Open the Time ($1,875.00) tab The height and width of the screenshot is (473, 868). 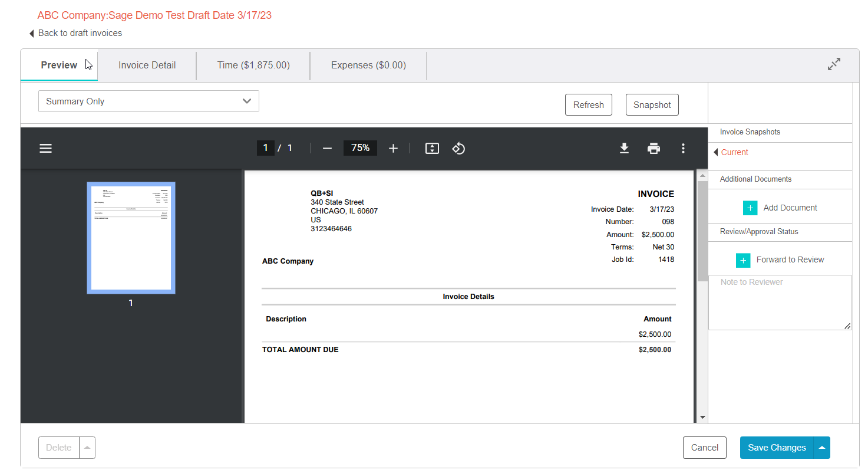pyautogui.click(x=253, y=65)
